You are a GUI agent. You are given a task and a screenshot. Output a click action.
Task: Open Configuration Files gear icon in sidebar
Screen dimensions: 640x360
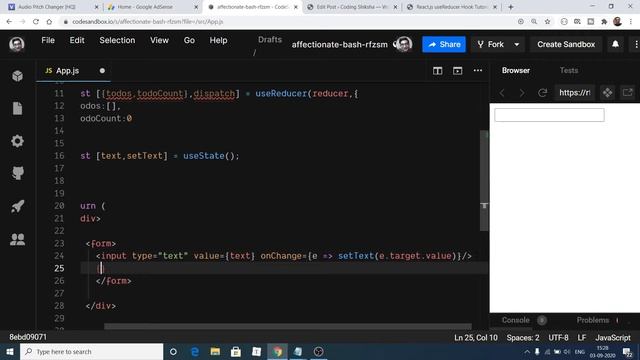click(x=18, y=141)
